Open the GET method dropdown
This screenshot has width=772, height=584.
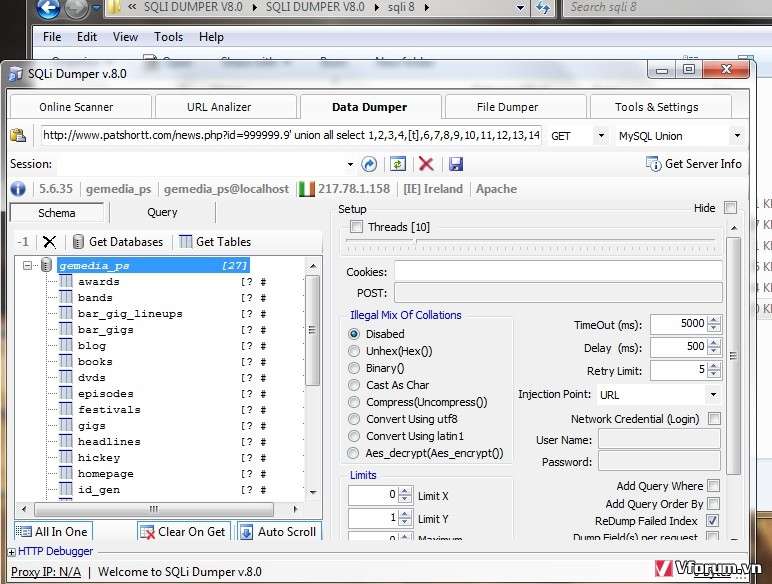click(601, 135)
